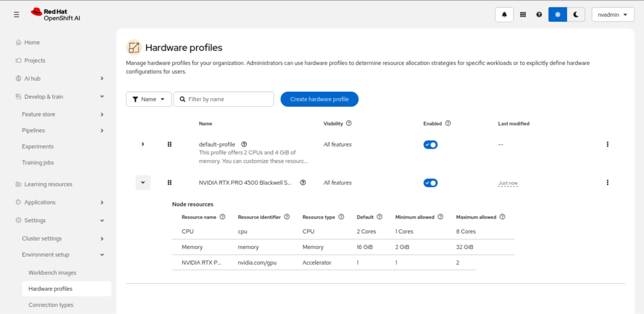Disable the NVIDIA RTX PRO 4500 toggle
The width and height of the screenshot is (644, 314).
(x=430, y=183)
